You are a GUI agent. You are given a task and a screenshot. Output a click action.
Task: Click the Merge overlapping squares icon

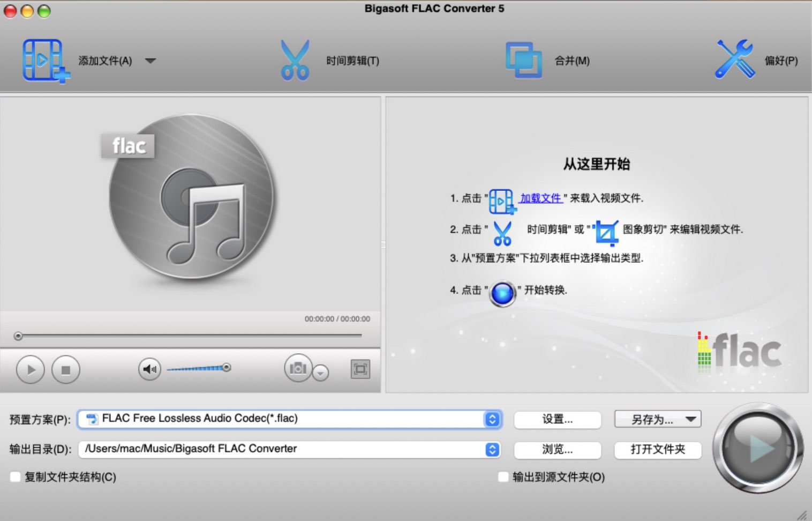click(523, 60)
